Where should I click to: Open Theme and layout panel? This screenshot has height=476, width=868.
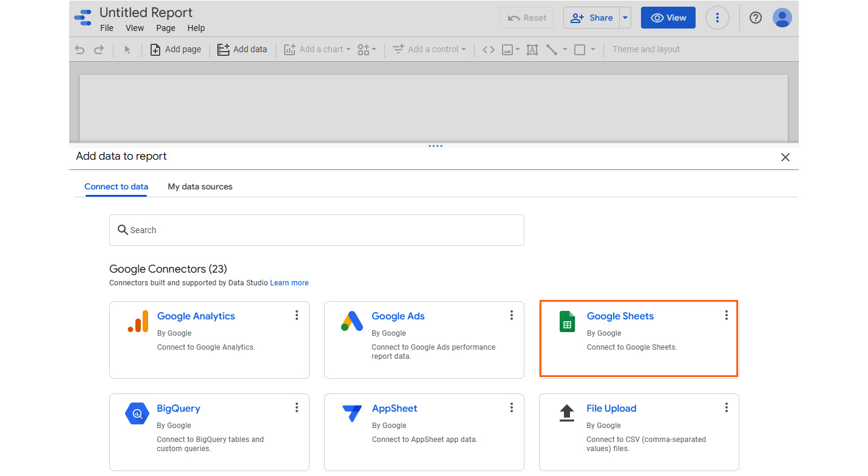pos(646,50)
